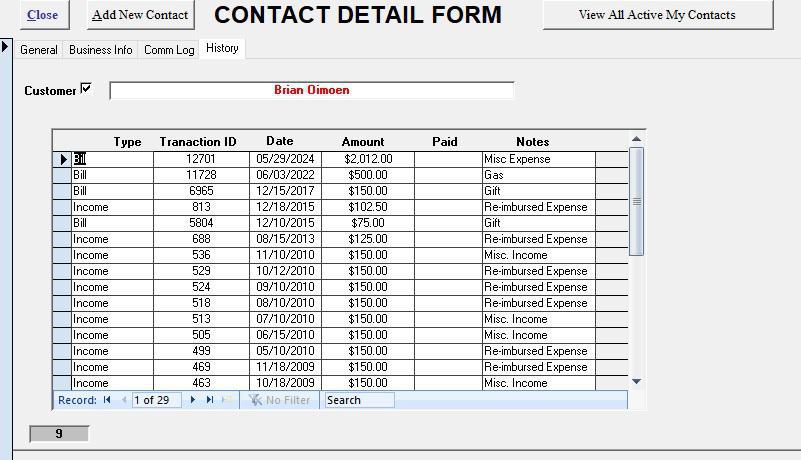Go to previous record in navigator
801x460 pixels.
point(124,400)
